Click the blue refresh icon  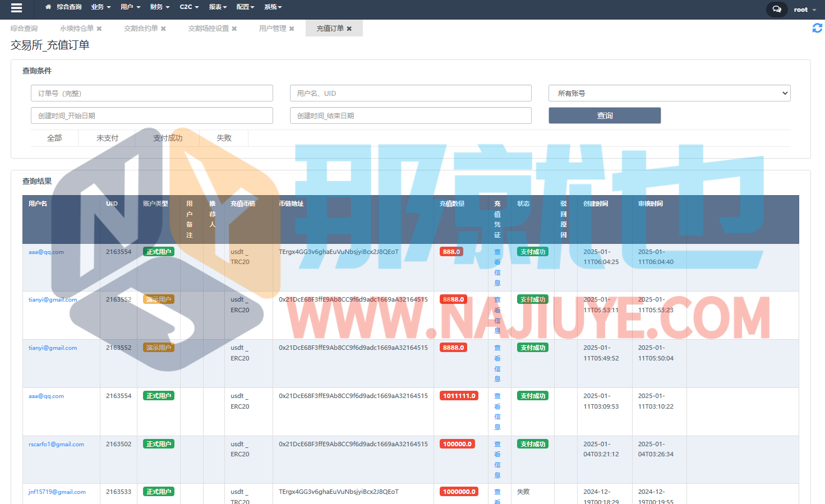coord(817,28)
